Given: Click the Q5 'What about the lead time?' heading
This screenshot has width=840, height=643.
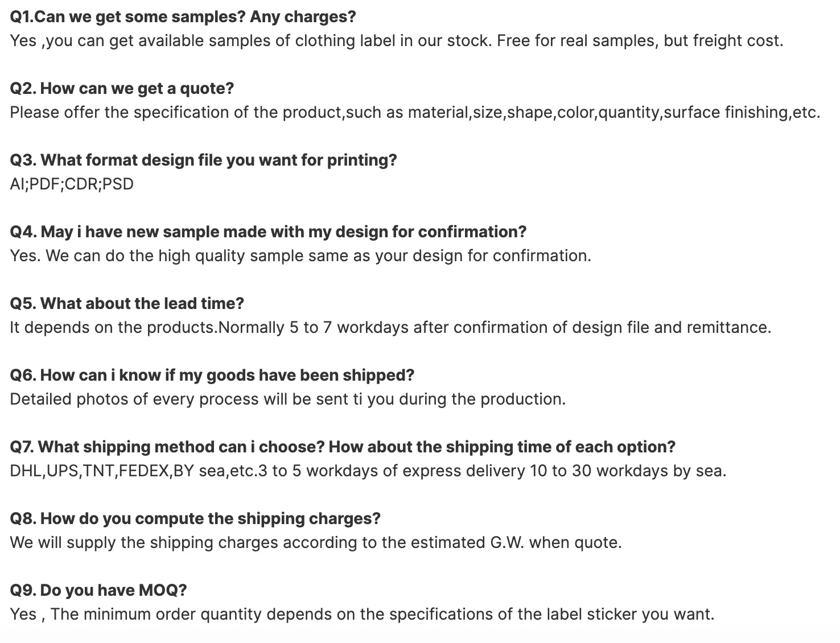Looking at the screenshot, I should (127, 303).
